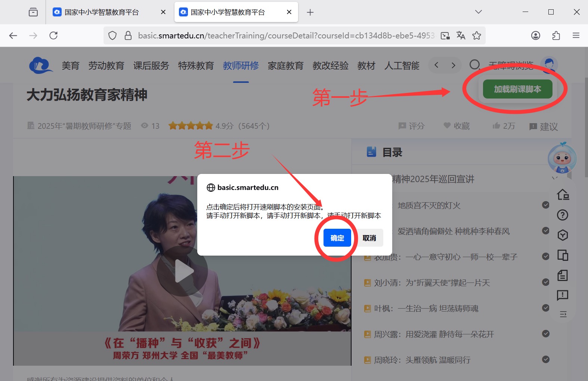The width and height of the screenshot is (588, 381).
Task: Click 2025年“暑期教师研修”专题 link
Action: coord(84,126)
